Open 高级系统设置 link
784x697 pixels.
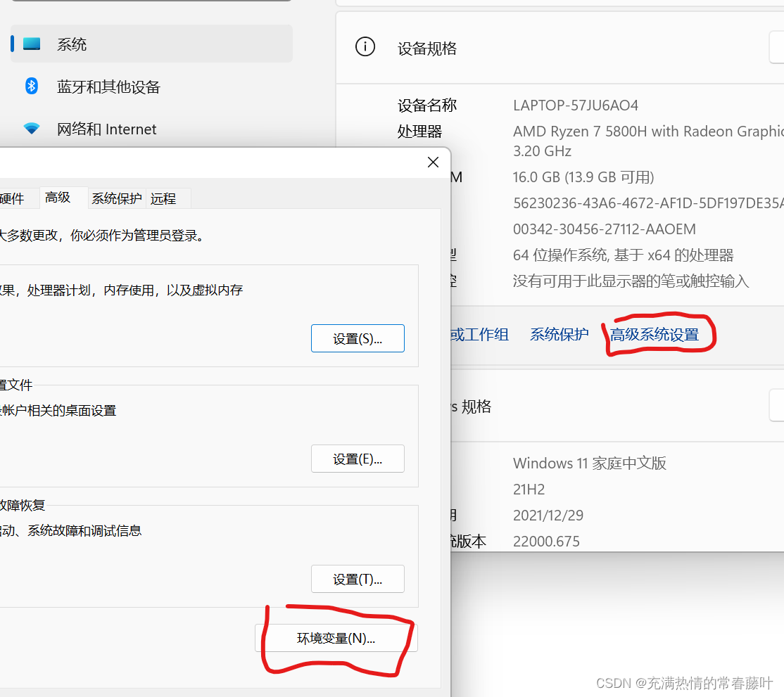click(x=655, y=335)
